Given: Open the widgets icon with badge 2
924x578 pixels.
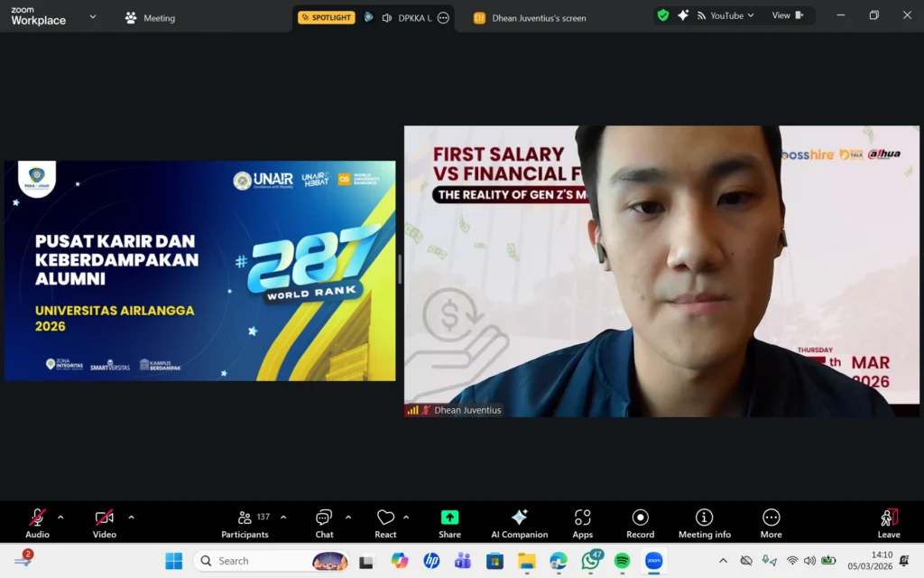Looking at the screenshot, I should [x=23, y=558].
